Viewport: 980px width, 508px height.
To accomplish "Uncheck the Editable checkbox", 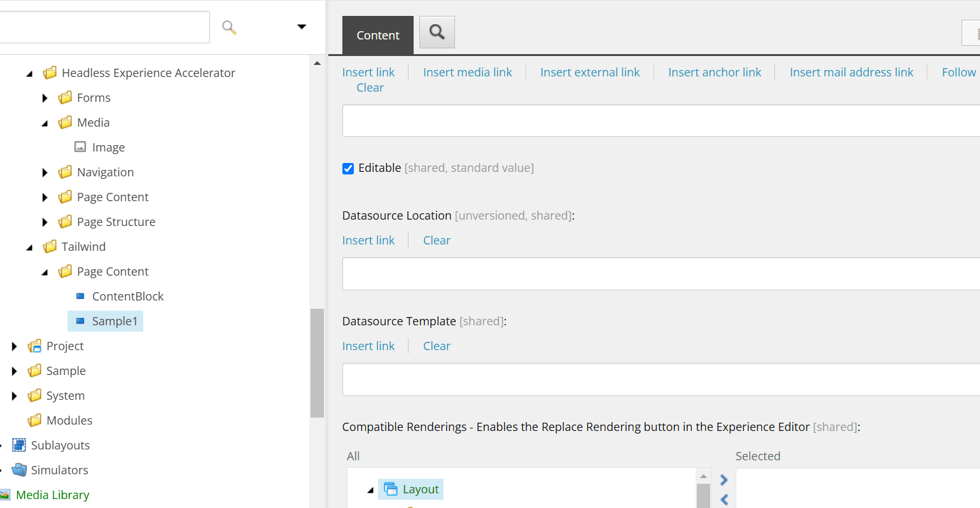I will pos(348,169).
